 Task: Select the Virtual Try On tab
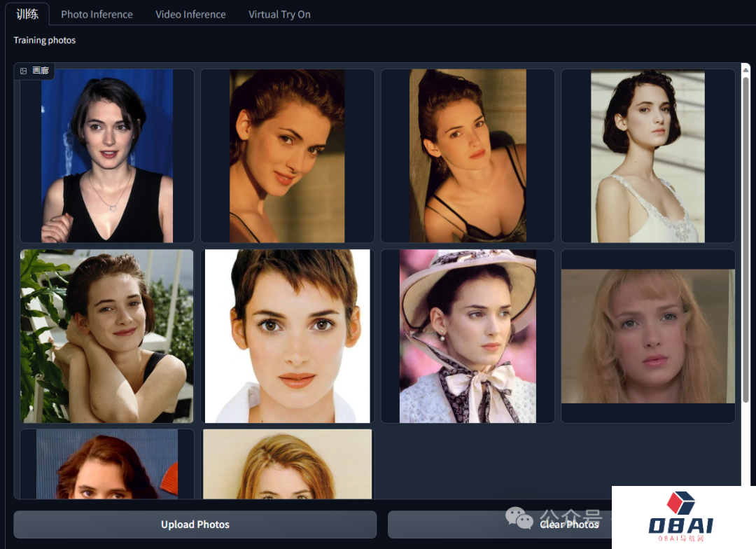(x=279, y=15)
